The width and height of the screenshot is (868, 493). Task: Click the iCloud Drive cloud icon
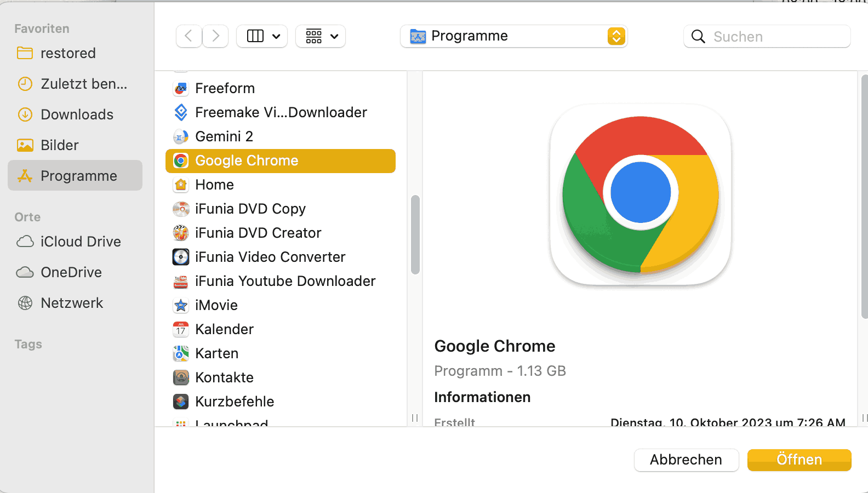click(x=25, y=242)
